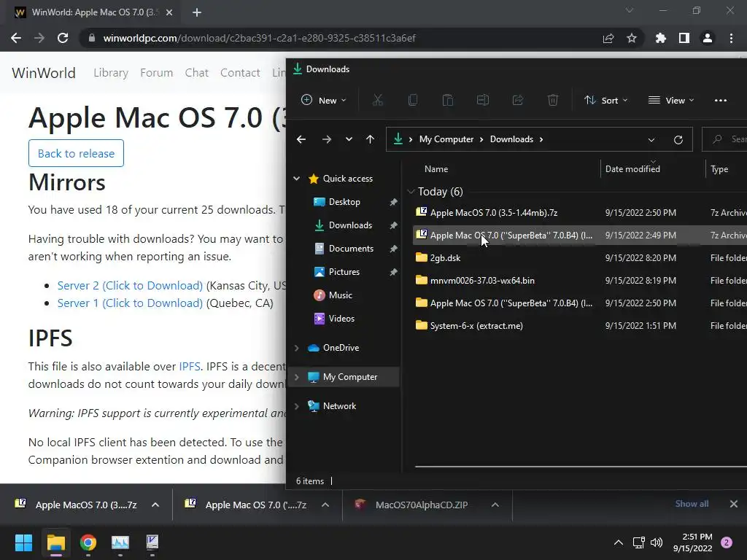Collapse the Today (6) group
The width and height of the screenshot is (747, 560).
[x=411, y=192]
